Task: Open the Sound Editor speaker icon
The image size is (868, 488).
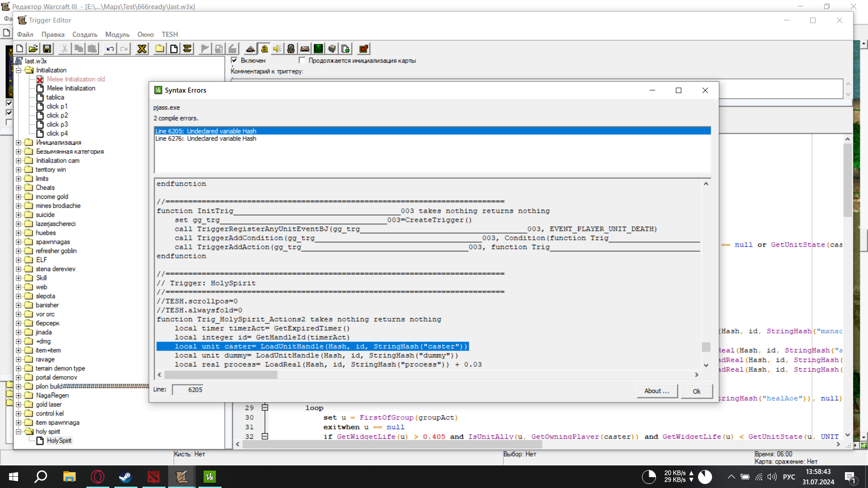Action: (x=277, y=49)
